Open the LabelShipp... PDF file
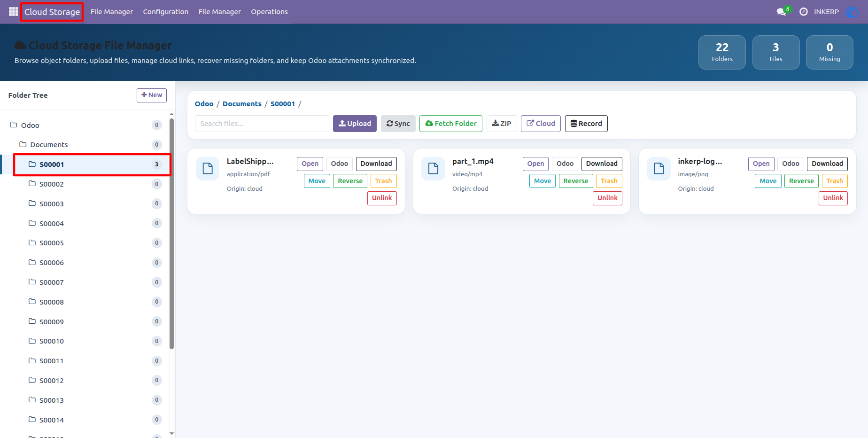This screenshot has height=438, width=868. point(310,164)
